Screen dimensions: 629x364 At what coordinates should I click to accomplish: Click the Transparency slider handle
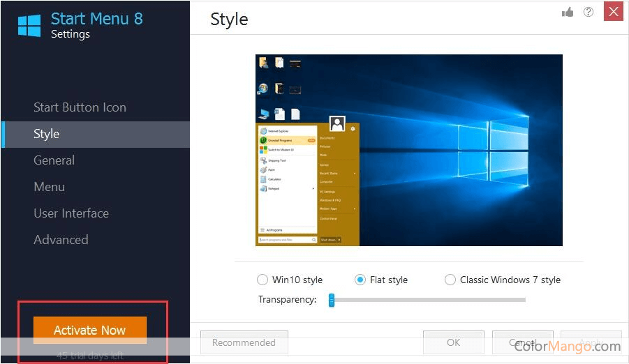tap(332, 300)
